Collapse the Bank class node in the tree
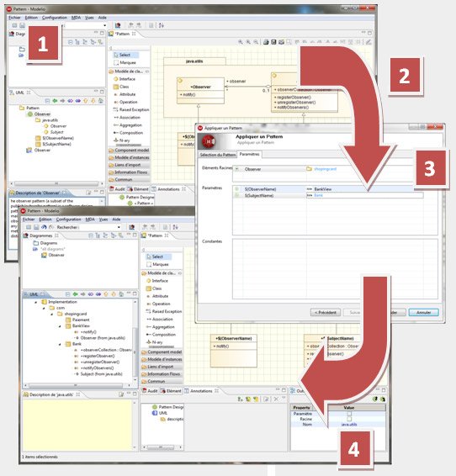 [x=60, y=344]
